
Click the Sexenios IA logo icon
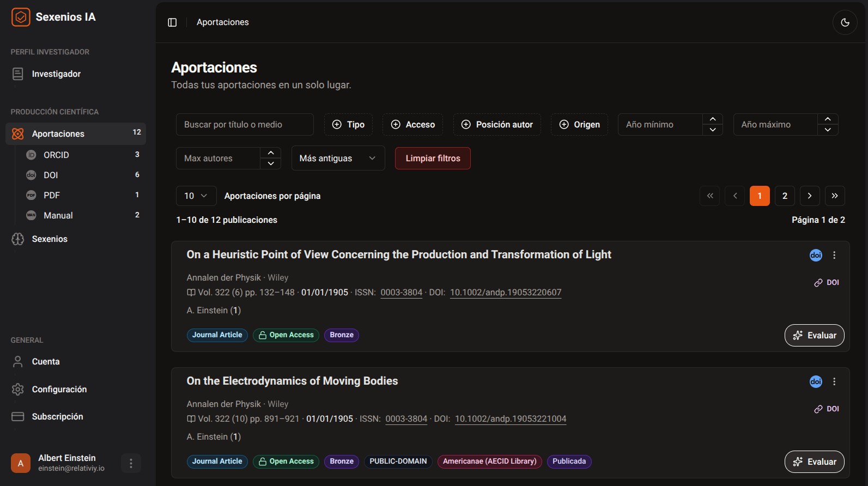21,17
